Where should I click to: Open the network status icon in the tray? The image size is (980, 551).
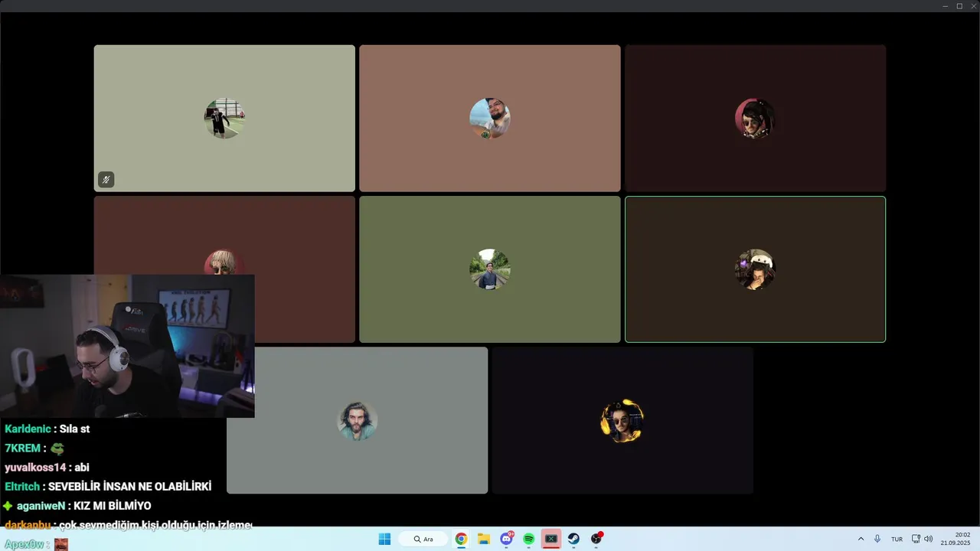coord(916,539)
